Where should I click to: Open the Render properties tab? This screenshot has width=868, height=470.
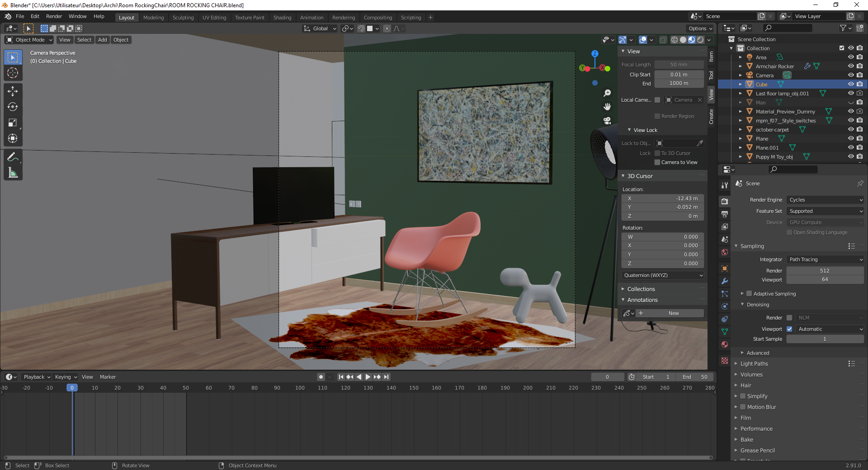tap(725, 202)
